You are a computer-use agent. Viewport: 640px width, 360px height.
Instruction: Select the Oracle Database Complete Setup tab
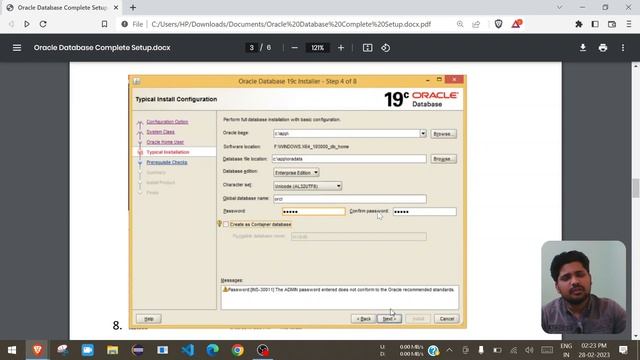pyautogui.click(x=61, y=7)
